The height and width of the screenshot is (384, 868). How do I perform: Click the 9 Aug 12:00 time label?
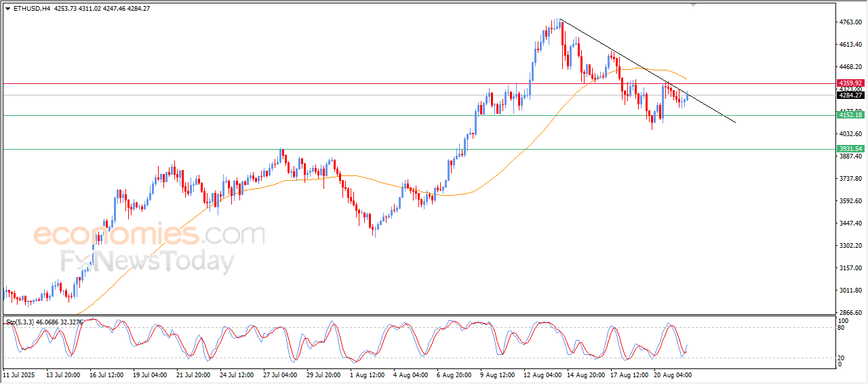pos(496,375)
